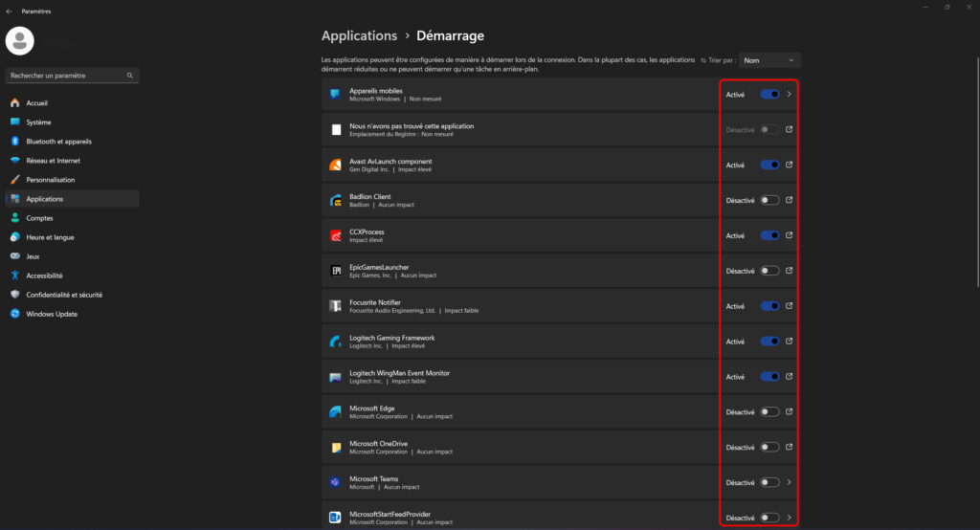The image size is (980, 530).
Task: Click the Rechercher un paramètre field
Action: (72, 76)
